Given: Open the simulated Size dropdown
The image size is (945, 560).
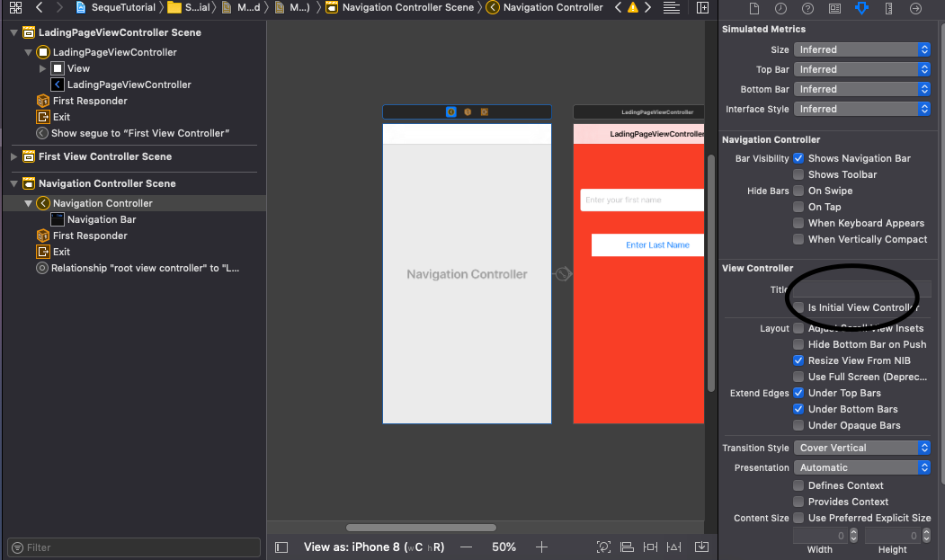Looking at the screenshot, I should (x=861, y=49).
